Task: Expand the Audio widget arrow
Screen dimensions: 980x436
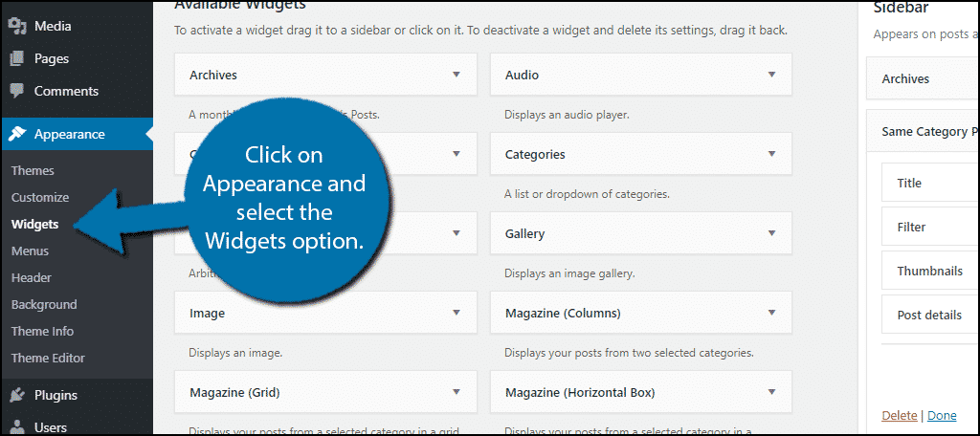Action: (x=772, y=75)
